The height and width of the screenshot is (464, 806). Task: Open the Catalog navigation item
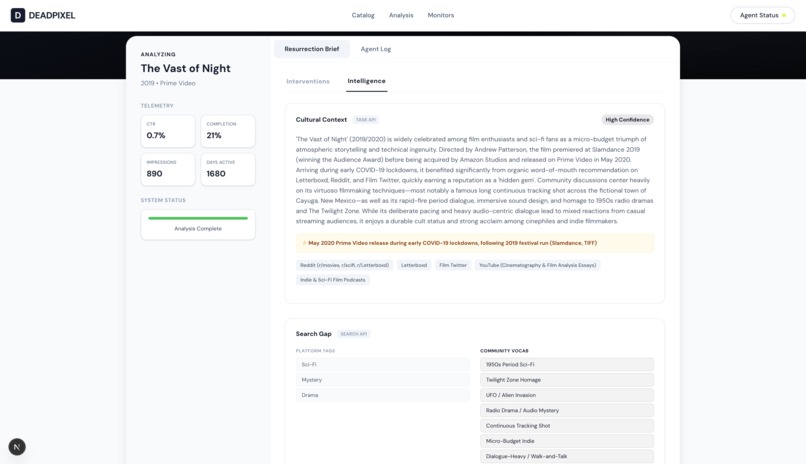coord(363,15)
